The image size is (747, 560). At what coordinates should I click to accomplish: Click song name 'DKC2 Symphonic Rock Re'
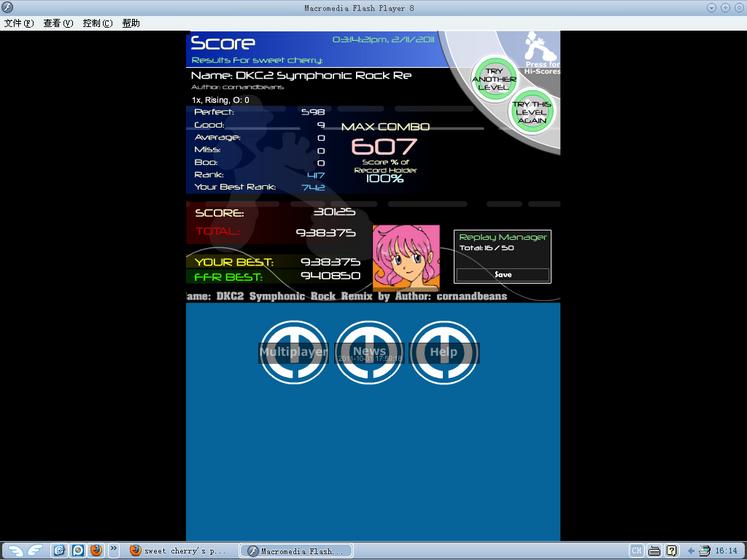click(323, 75)
